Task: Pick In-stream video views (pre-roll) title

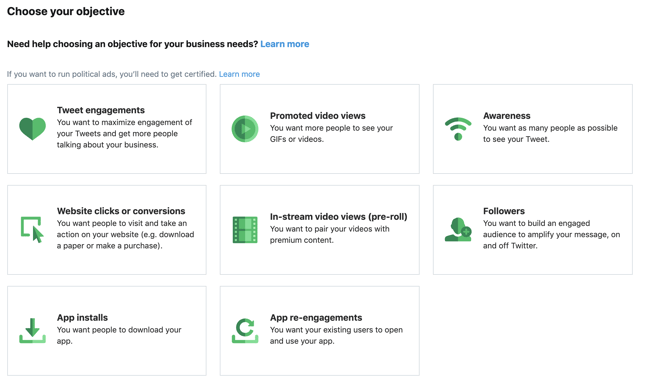Action: tap(339, 216)
